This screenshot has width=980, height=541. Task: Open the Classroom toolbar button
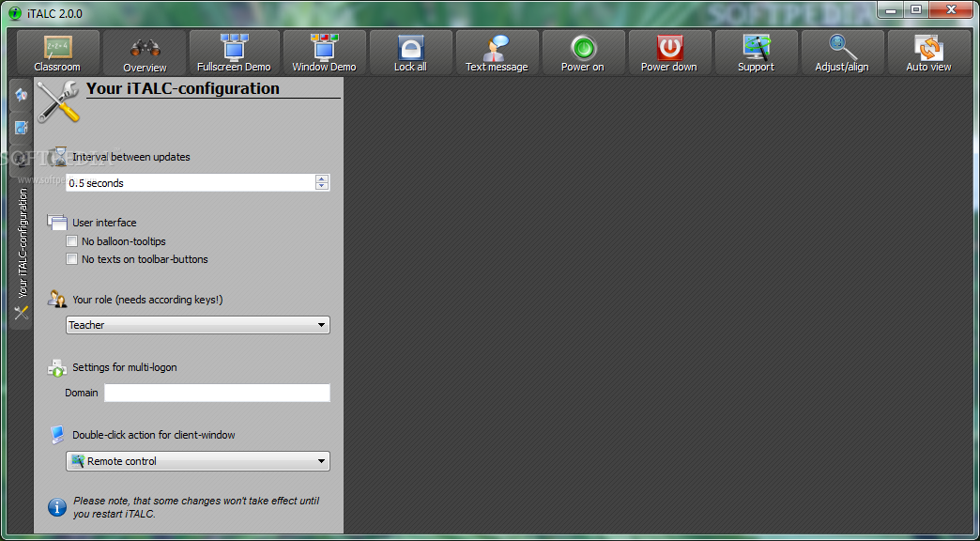[x=57, y=54]
